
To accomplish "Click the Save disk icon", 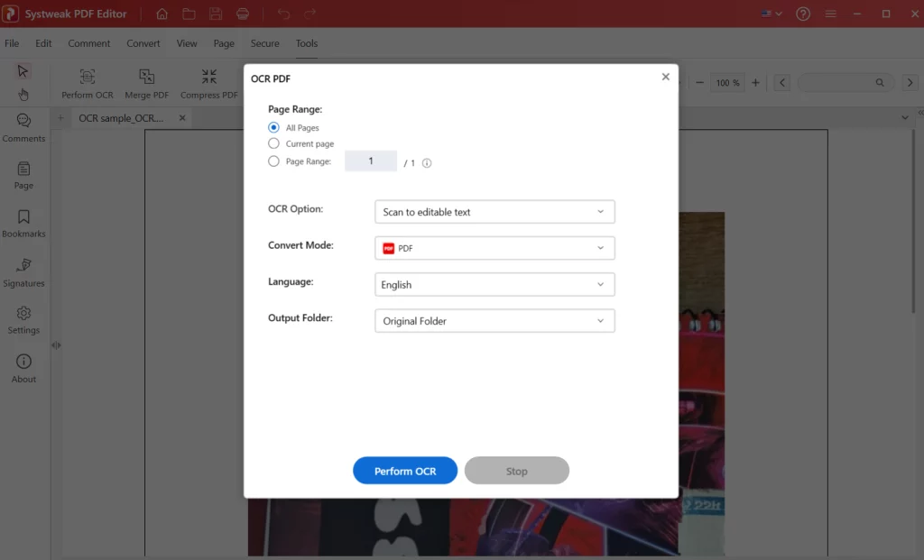I will 216,14.
